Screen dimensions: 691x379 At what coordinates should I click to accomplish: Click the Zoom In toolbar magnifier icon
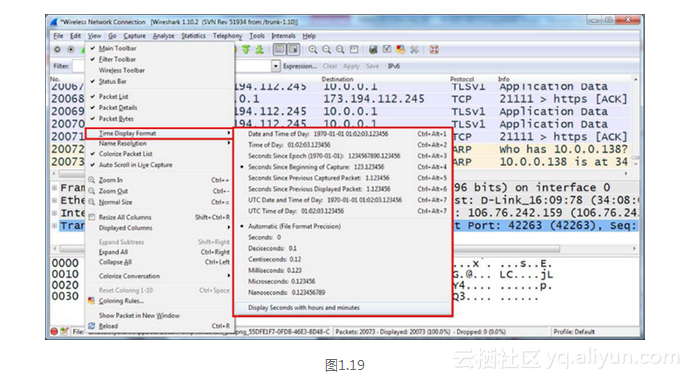[312, 49]
